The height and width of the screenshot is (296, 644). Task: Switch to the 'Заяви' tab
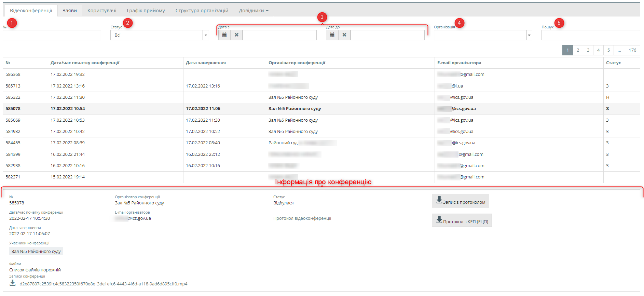[x=70, y=11]
